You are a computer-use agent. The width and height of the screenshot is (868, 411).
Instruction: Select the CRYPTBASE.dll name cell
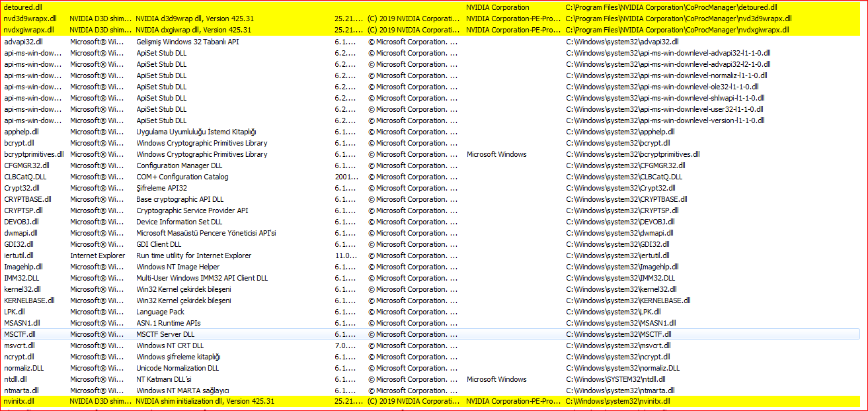tap(28, 199)
